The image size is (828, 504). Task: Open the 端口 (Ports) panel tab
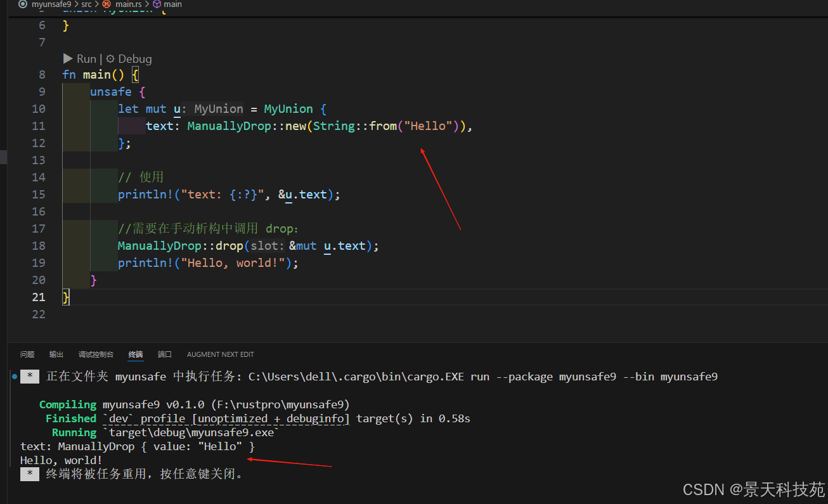[x=164, y=354]
